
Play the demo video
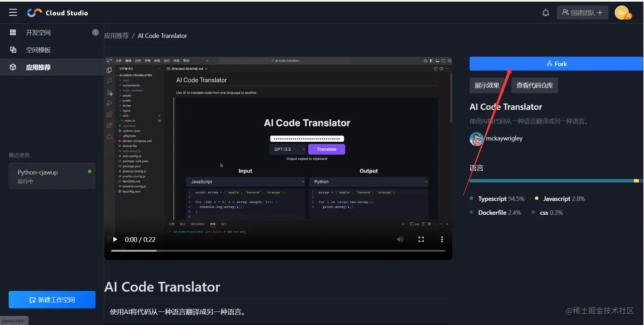click(115, 239)
